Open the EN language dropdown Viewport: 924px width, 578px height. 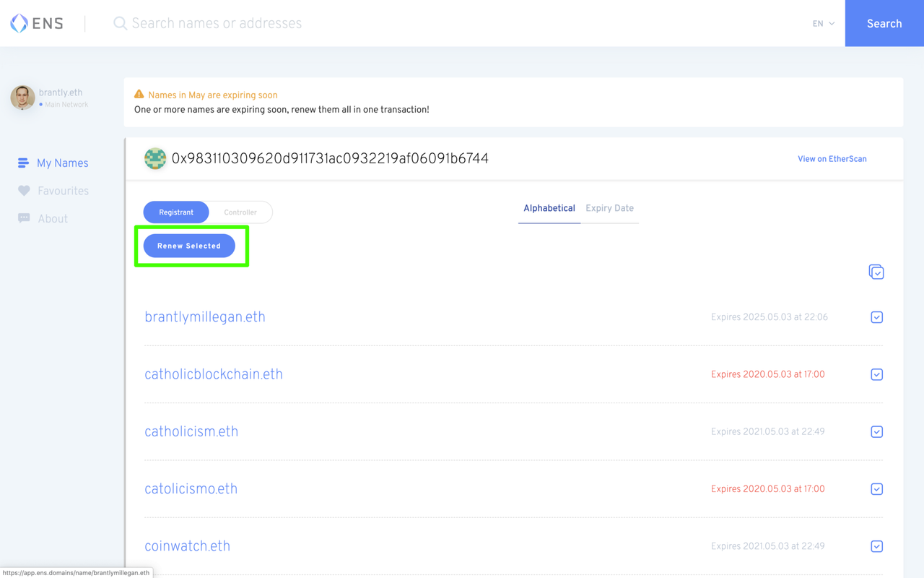click(x=824, y=24)
